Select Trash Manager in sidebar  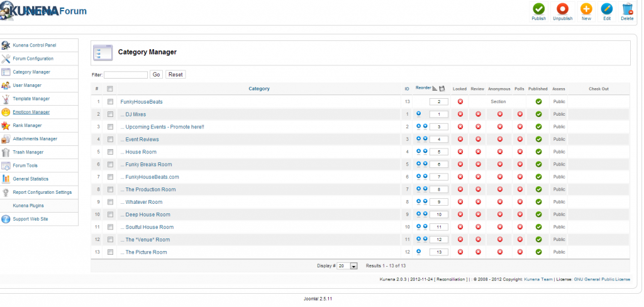[28, 152]
